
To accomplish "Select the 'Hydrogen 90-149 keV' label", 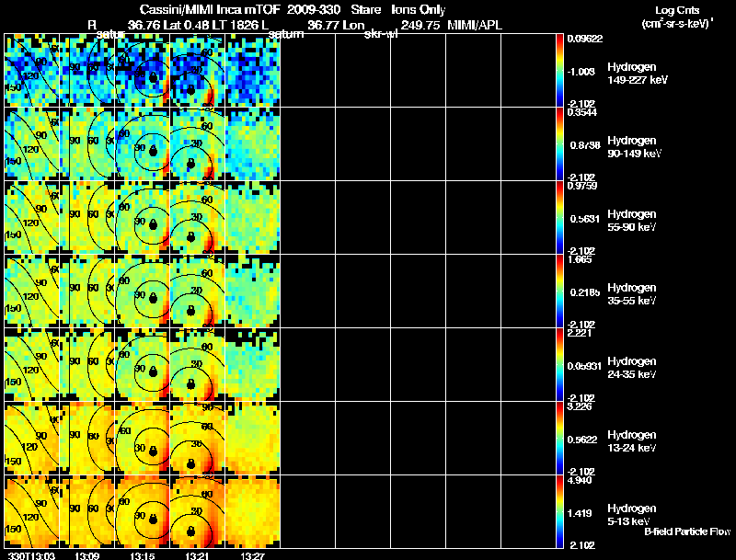I will click(635, 147).
